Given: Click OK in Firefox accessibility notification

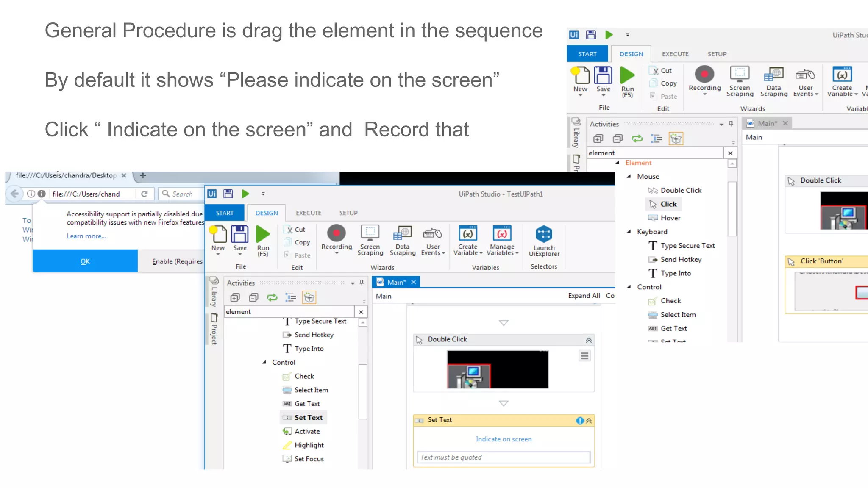Looking at the screenshot, I should pos(85,261).
